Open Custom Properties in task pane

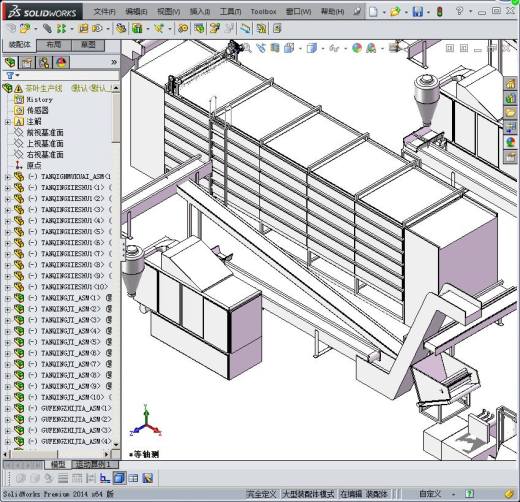click(x=510, y=157)
